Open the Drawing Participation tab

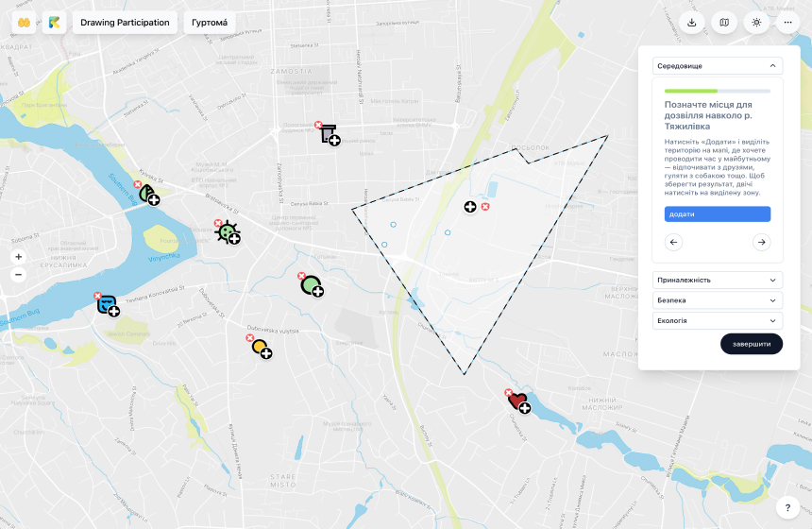125,23
